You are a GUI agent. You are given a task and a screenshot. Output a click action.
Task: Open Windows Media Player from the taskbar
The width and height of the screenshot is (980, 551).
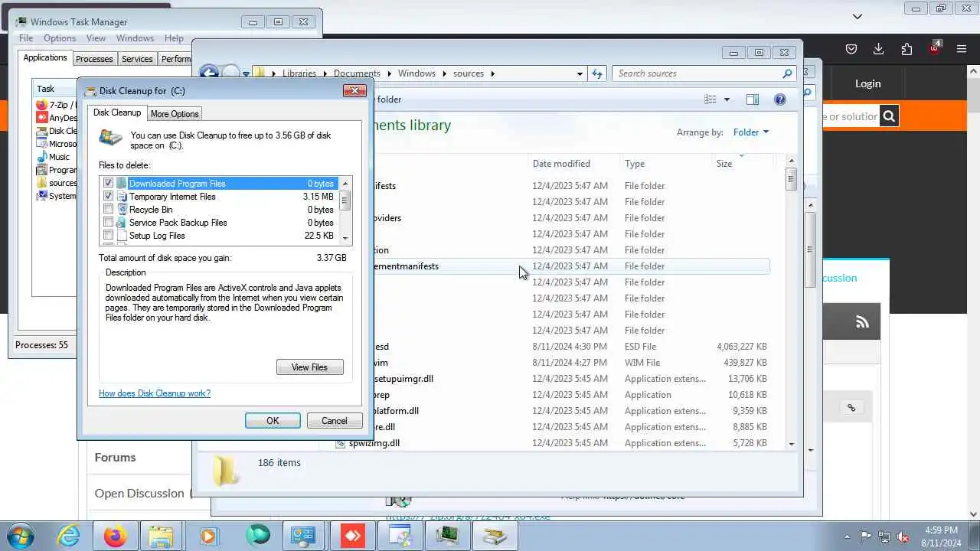[208, 536]
